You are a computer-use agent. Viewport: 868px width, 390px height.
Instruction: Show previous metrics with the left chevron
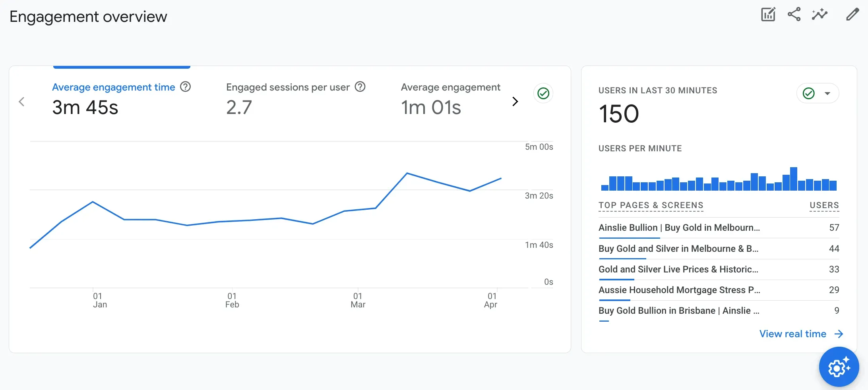[x=22, y=102]
